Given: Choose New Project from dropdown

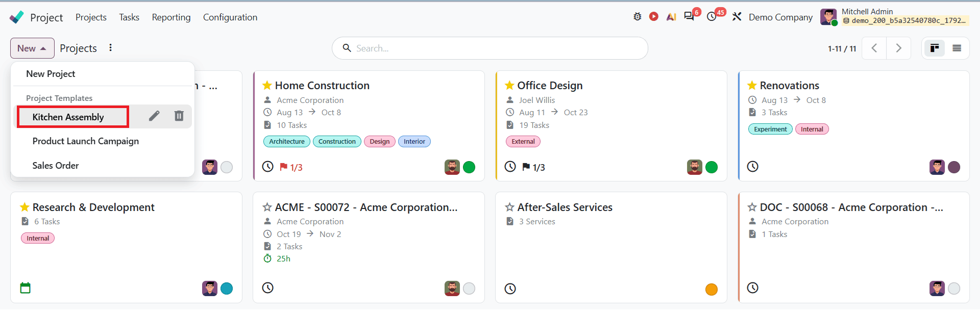Looking at the screenshot, I should pyautogui.click(x=51, y=74).
